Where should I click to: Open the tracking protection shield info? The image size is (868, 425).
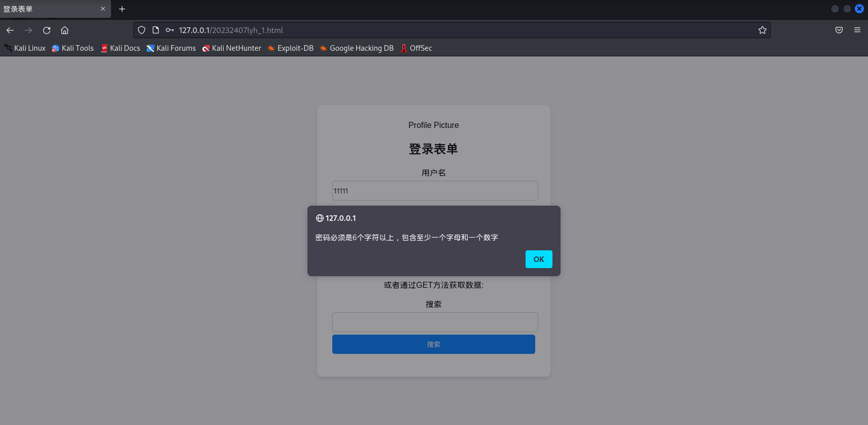[142, 30]
